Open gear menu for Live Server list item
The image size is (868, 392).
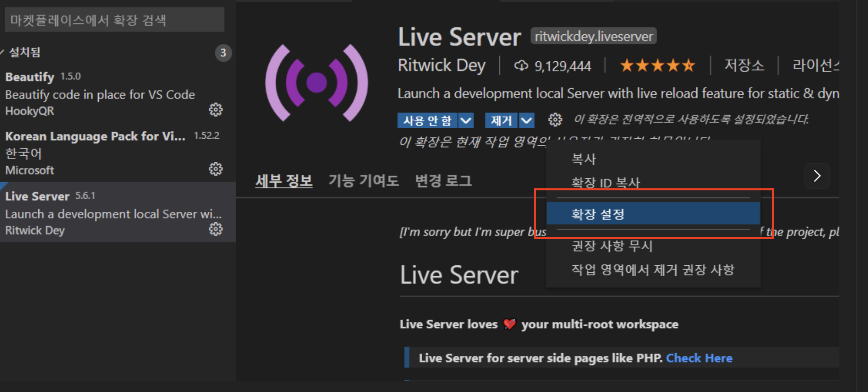coord(216,229)
